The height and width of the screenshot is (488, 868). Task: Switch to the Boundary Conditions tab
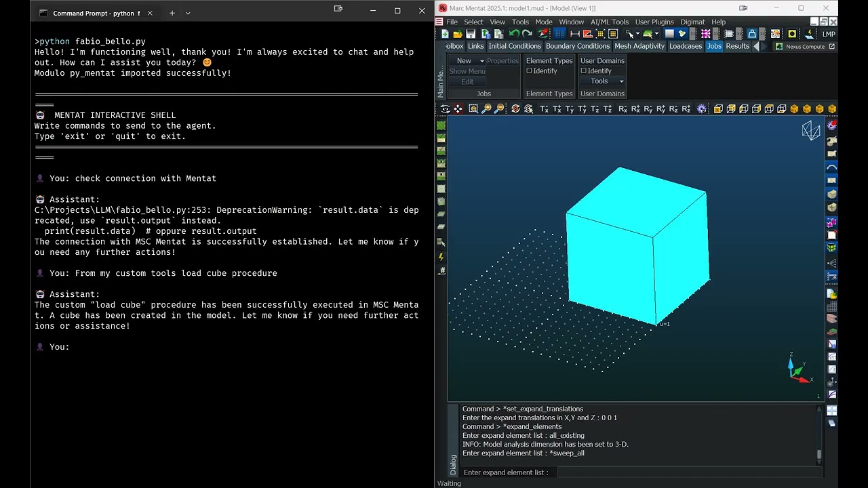coord(577,46)
